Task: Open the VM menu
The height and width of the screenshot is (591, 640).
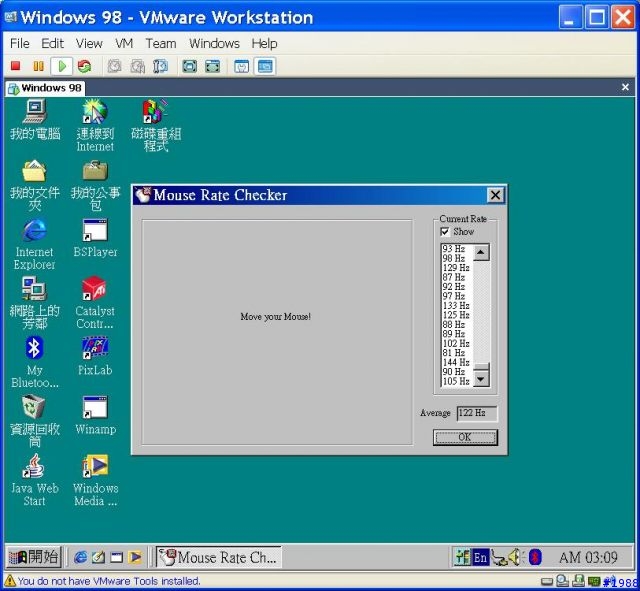Action: (x=124, y=43)
